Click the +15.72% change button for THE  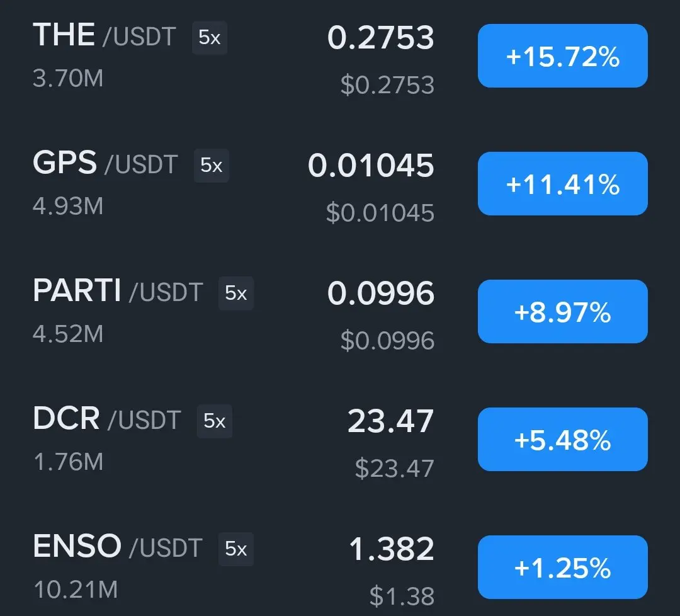[562, 55]
